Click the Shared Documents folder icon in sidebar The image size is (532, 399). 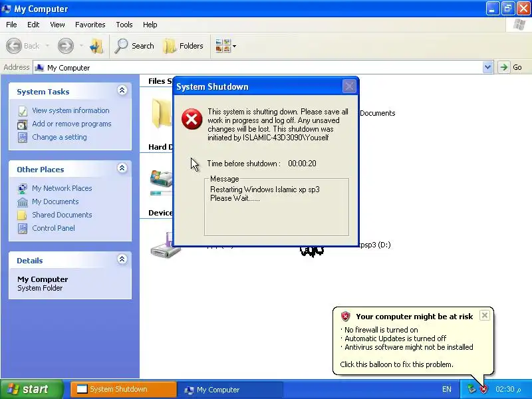coord(22,215)
